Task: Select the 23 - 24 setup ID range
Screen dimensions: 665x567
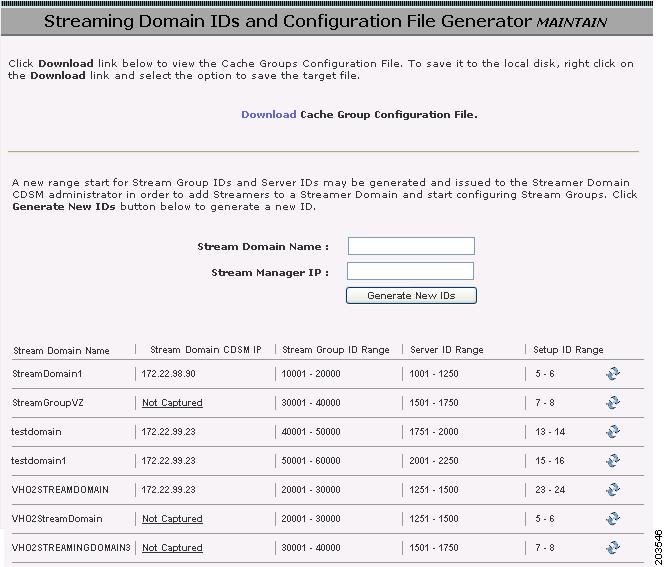Action: pos(550,489)
